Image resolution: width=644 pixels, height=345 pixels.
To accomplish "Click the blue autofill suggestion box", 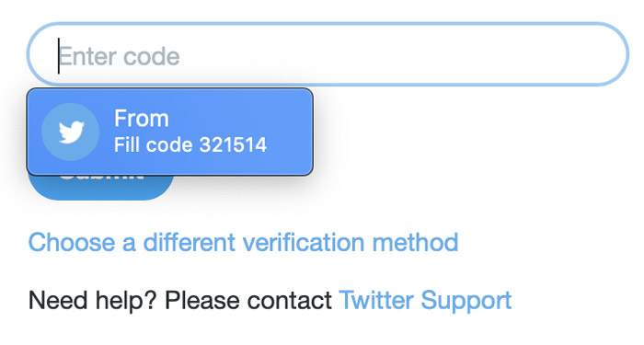I will point(170,132).
